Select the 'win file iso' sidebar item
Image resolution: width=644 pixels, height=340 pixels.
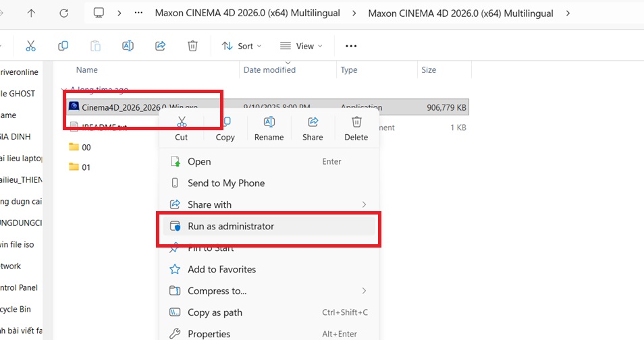(18, 244)
